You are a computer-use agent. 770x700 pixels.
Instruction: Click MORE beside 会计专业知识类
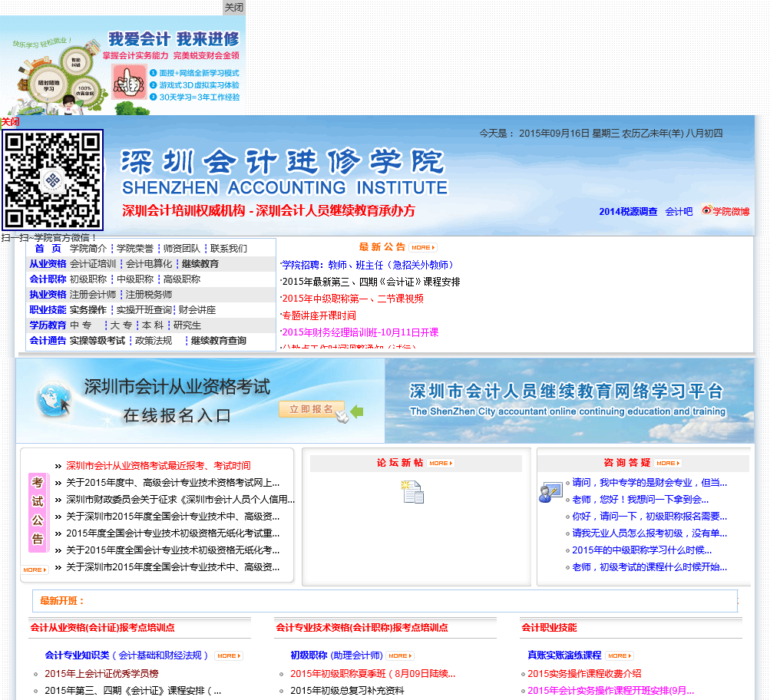pyautogui.click(x=229, y=655)
